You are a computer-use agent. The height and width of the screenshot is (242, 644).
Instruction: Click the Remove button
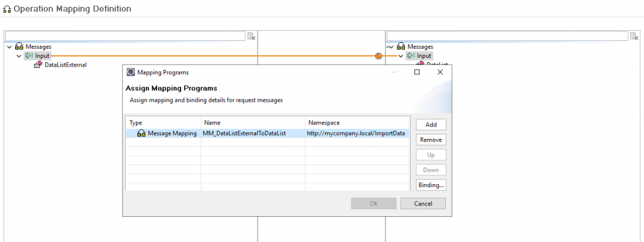pos(431,140)
